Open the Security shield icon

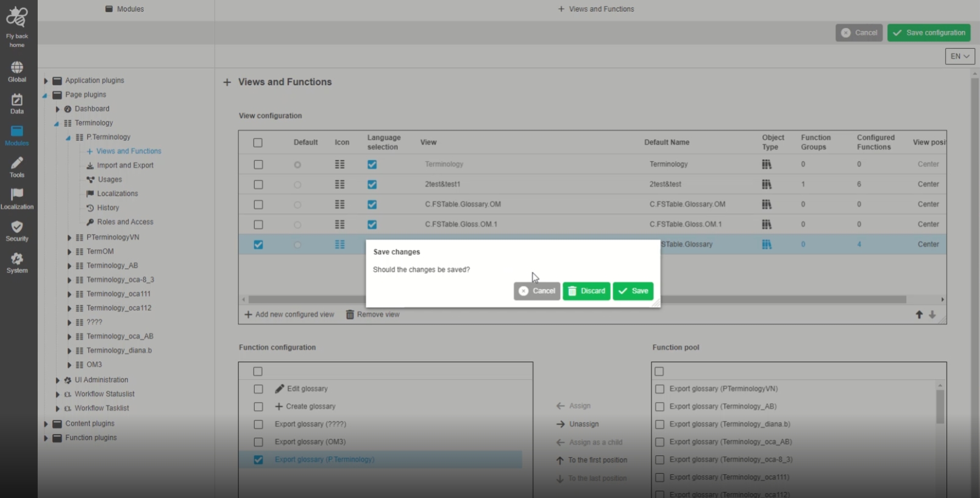coord(17,227)
